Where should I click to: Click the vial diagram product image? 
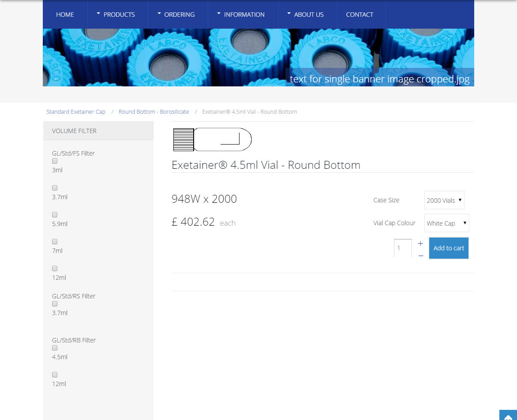(212, 139)
